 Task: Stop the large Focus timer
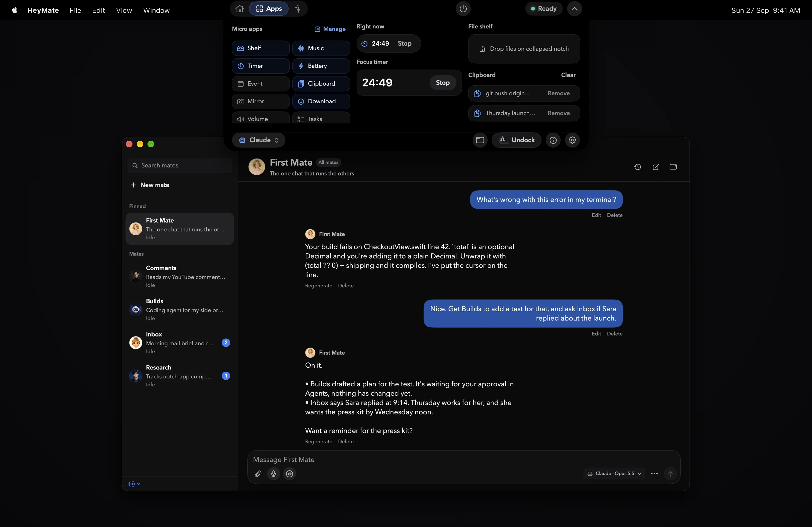click(443, 82)
